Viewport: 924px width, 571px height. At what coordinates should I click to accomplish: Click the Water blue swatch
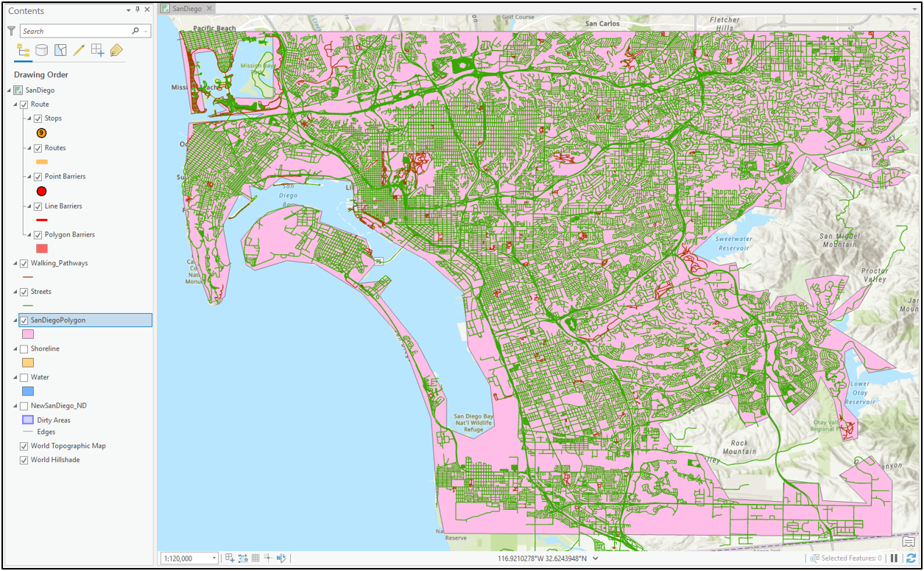(x=28, y=391)
